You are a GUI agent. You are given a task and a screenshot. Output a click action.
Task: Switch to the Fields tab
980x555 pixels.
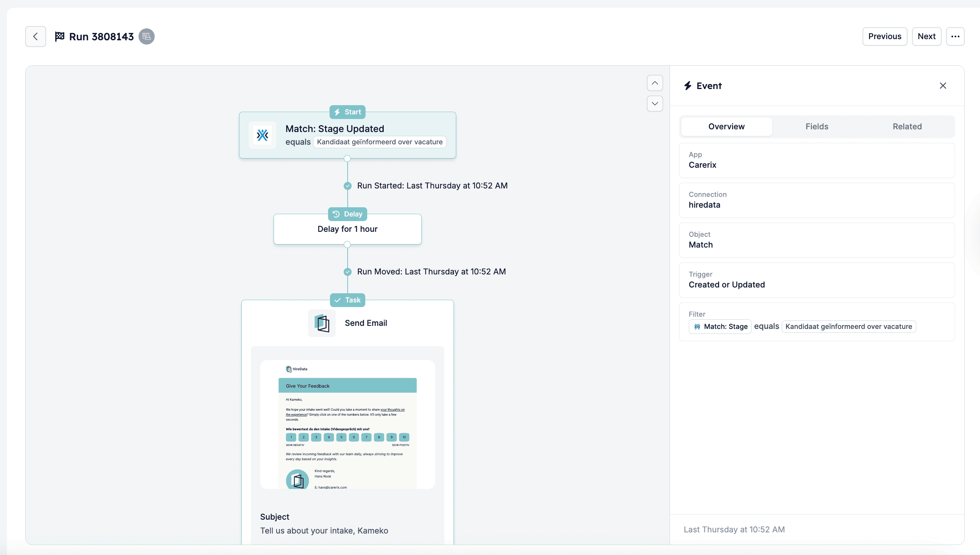point(817,127)
